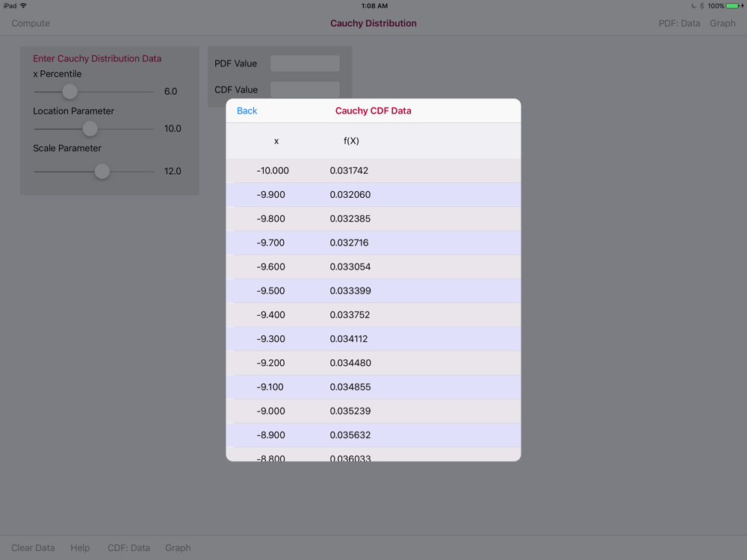
Task: Tap the Scale Parameter value 12.0
Action: (x=173, y=172)
